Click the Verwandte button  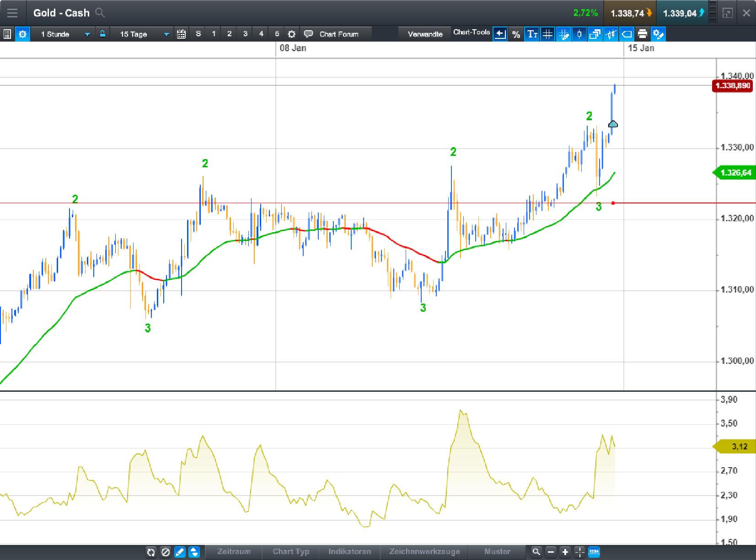coord(425,33)
